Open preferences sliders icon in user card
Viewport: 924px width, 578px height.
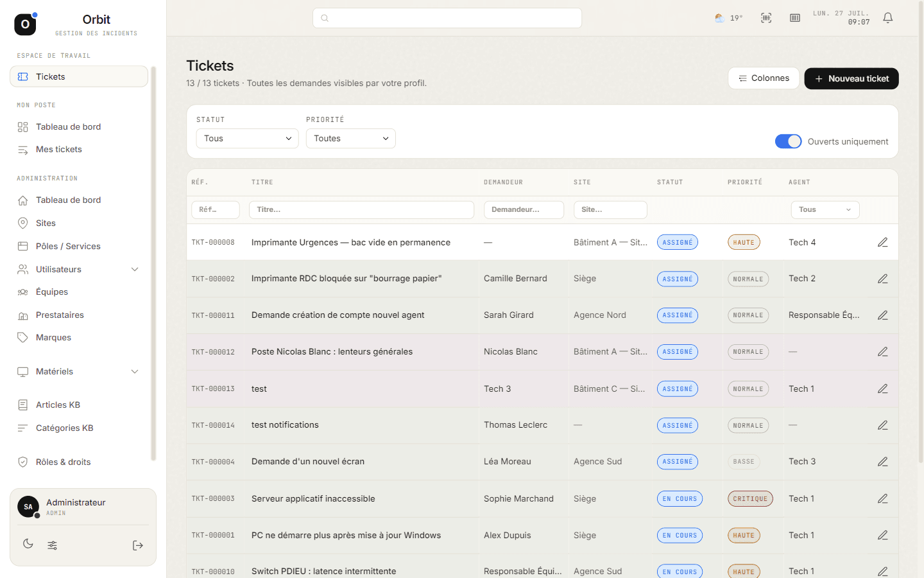53,545
